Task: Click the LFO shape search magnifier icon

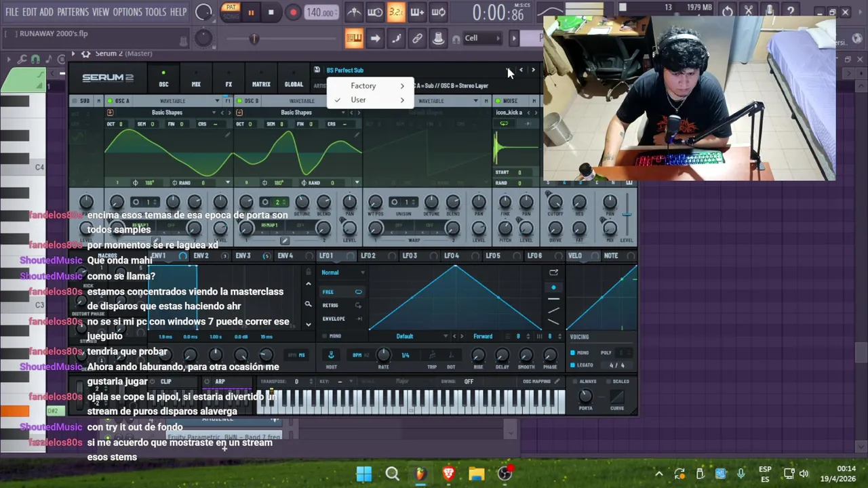Action: point(308,304)
